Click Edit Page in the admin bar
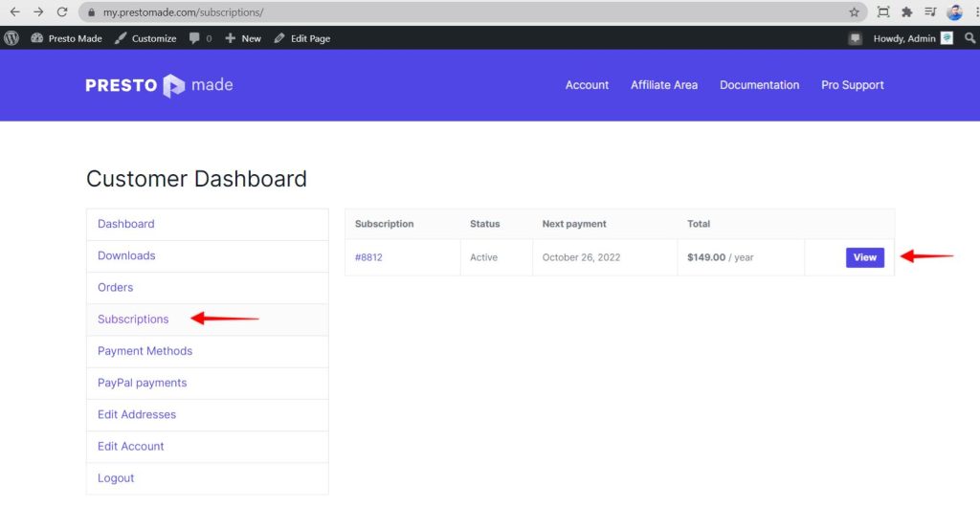This screenshot has height=507, width=980. point(301,38)
